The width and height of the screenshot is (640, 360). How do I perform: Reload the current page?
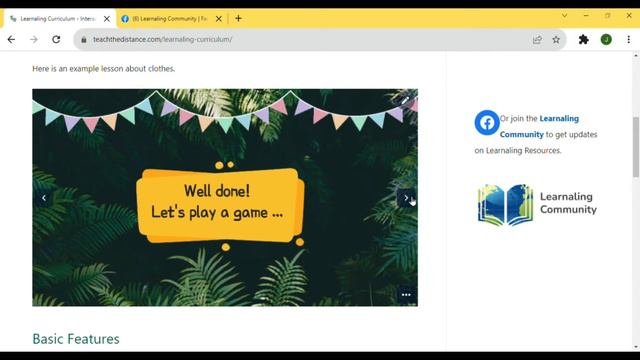[56, 40]
